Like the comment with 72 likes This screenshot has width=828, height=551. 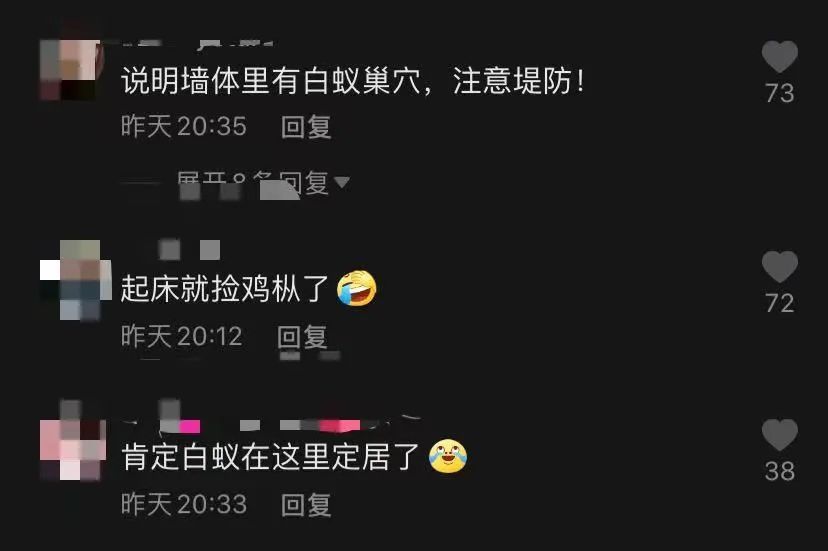click(x=779, y=266)
